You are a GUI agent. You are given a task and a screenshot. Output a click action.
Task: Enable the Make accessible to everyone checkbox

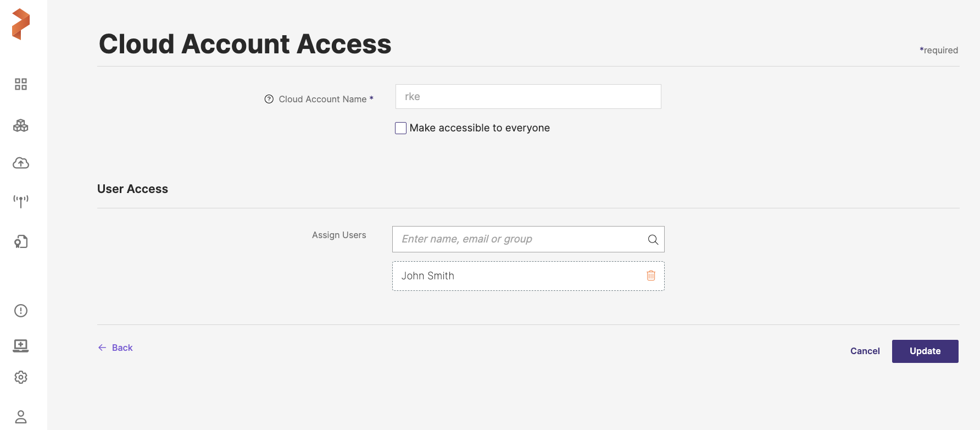coord(401,128)
